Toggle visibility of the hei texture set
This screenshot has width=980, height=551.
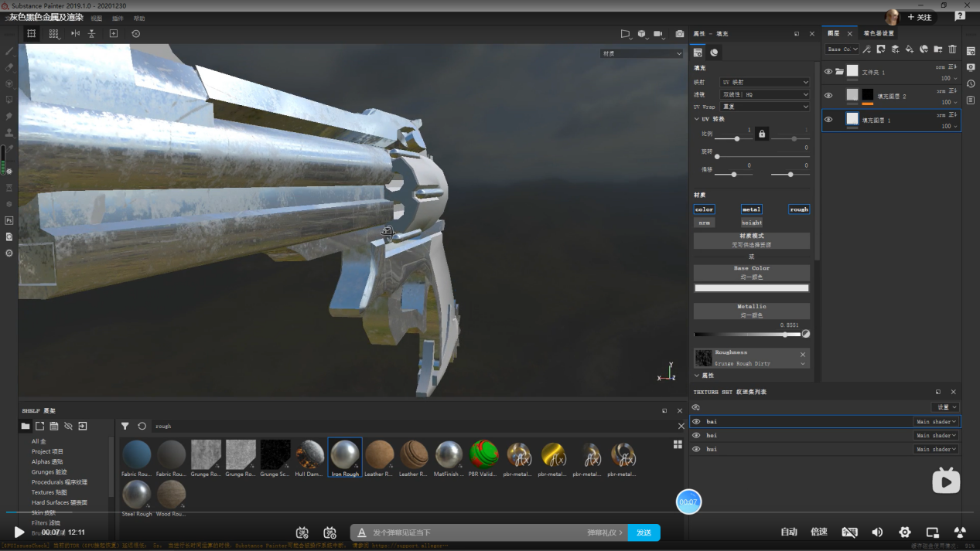(696, 435)
